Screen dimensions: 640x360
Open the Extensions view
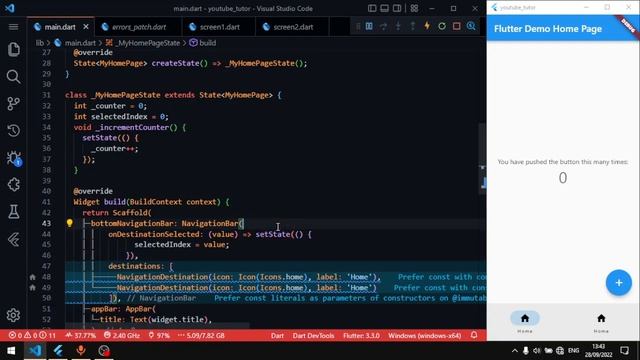(13, 184)
